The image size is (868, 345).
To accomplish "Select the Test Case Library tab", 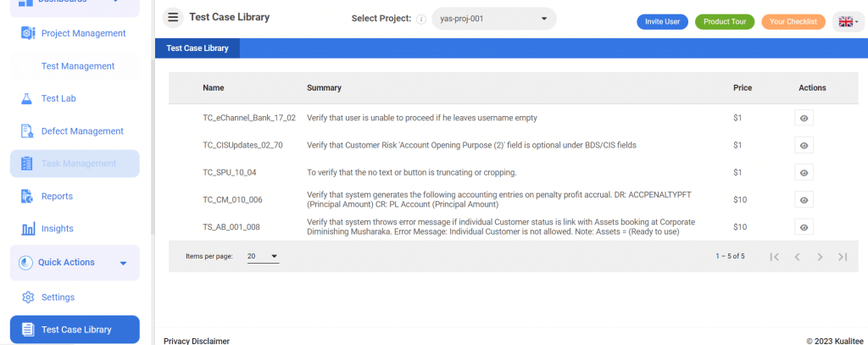I will click(198, 48).
